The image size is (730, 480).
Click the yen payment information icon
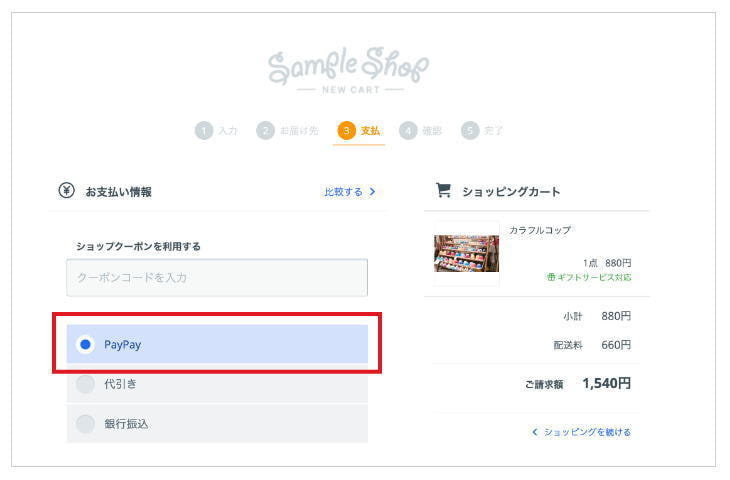coord(67,190)
